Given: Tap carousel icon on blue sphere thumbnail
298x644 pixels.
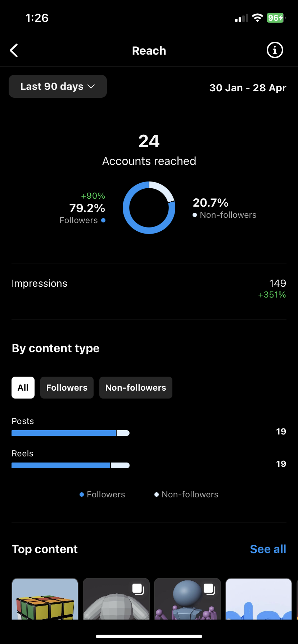Looking at the screenshot, I should pyautogui.click(x=209, y=589).
